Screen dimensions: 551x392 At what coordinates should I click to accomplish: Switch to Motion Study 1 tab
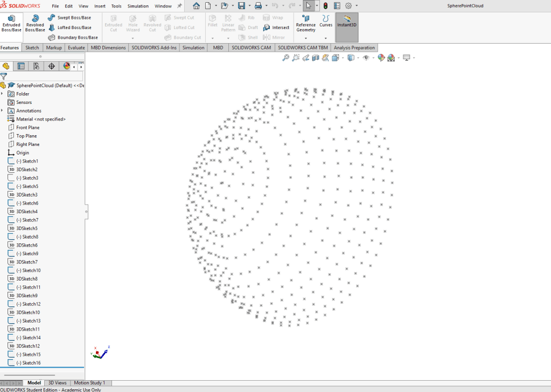click(89, 383)
